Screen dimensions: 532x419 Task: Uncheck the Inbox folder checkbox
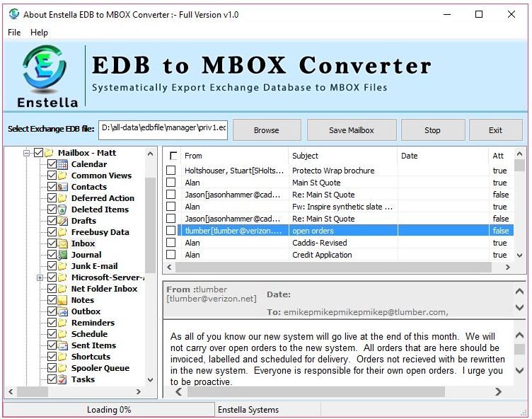52,243
